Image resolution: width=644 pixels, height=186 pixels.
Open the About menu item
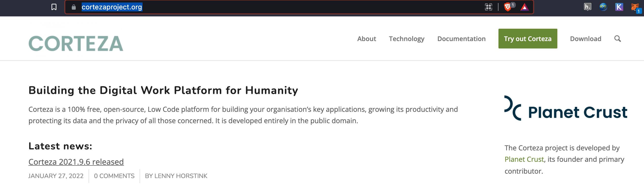(367, 39)
